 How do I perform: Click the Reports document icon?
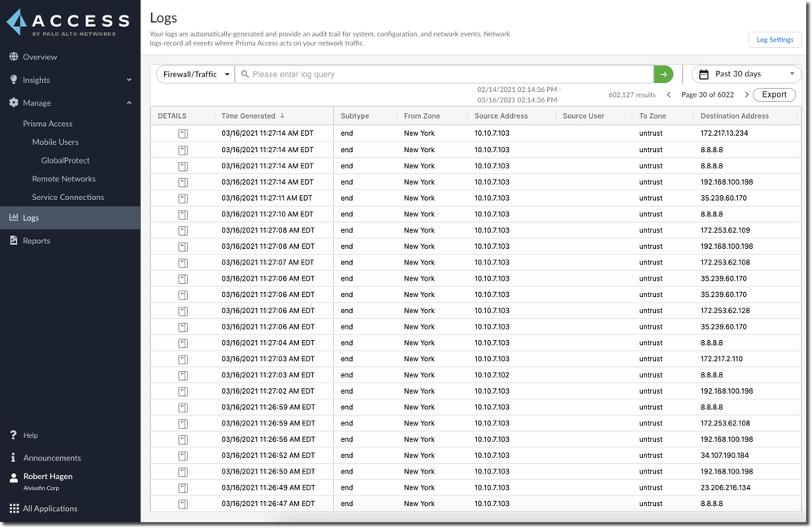coord(14,240)
